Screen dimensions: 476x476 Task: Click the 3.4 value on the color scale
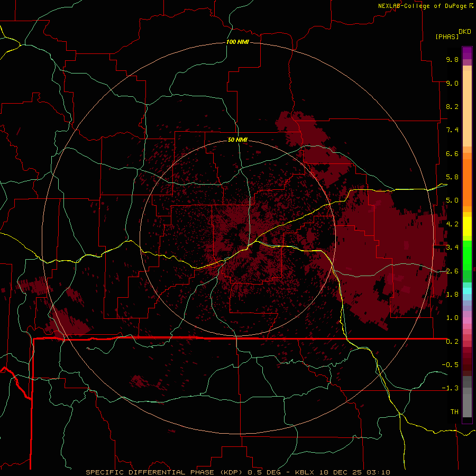[x=452, y=248]
